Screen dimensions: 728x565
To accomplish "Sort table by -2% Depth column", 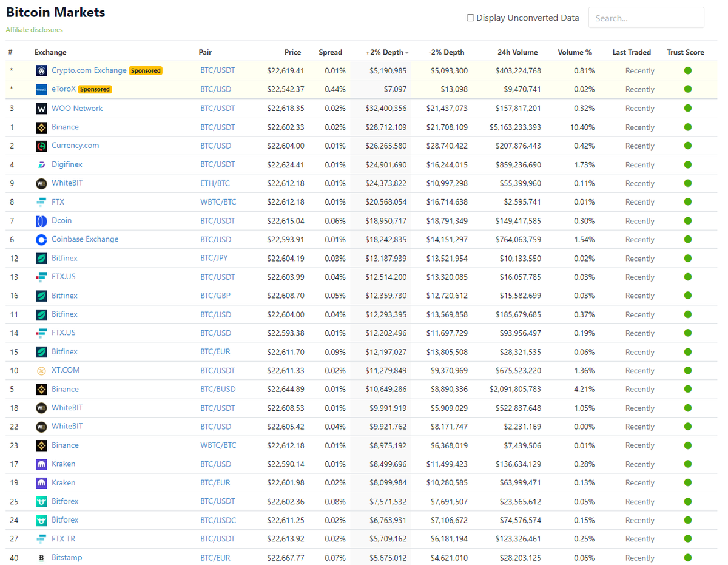I will 447,52.
